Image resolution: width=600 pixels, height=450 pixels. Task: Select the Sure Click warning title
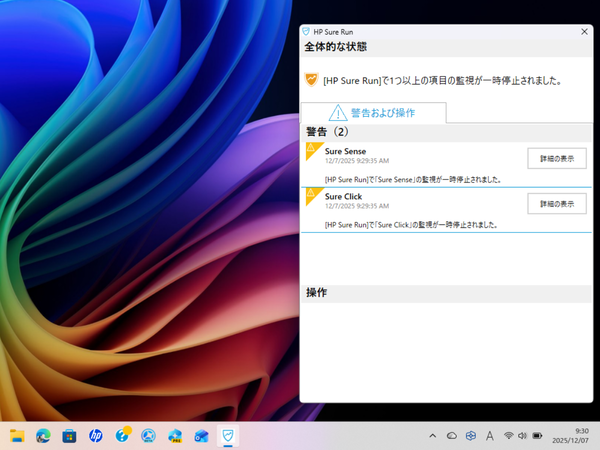click(x=343, y=196)
